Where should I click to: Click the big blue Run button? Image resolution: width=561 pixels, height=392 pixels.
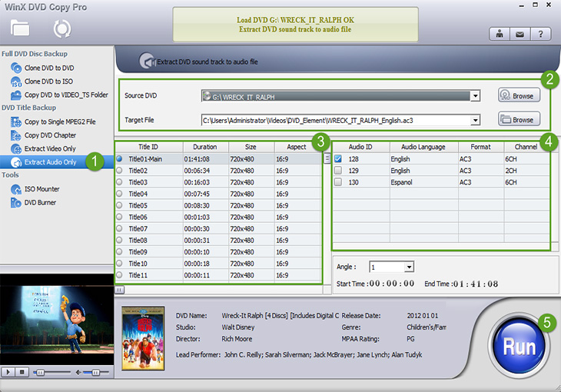(519, 346)
